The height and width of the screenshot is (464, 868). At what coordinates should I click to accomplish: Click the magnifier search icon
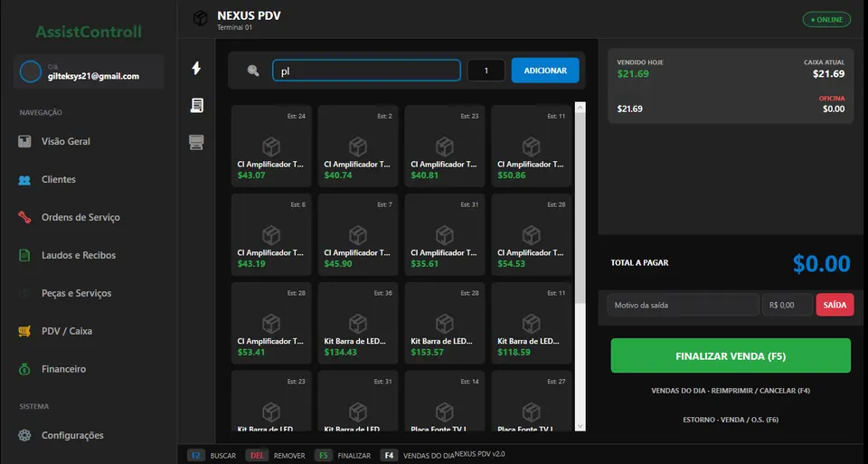tap(253, 71)
